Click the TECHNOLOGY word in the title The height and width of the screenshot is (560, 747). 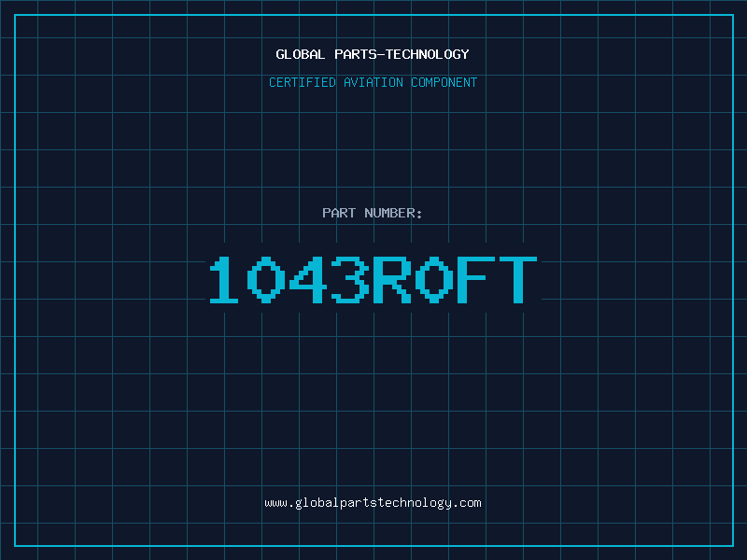(428, 54)
